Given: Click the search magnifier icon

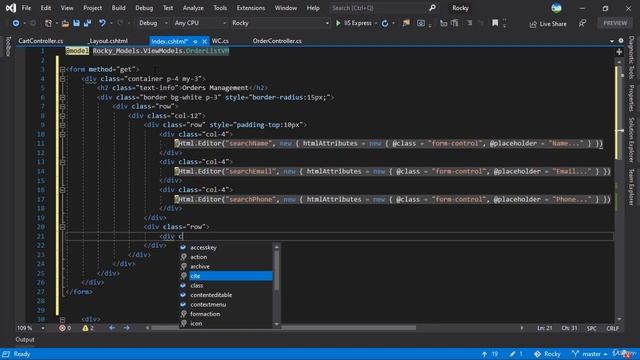Looking at the screenshot, I should click(x=432, y=8).
